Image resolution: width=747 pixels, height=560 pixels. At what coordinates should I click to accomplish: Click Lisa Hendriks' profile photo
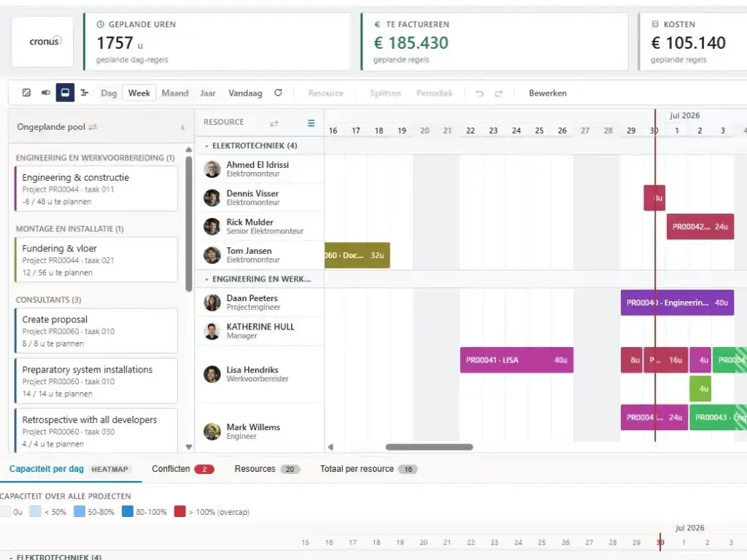(x=212, y=374)
